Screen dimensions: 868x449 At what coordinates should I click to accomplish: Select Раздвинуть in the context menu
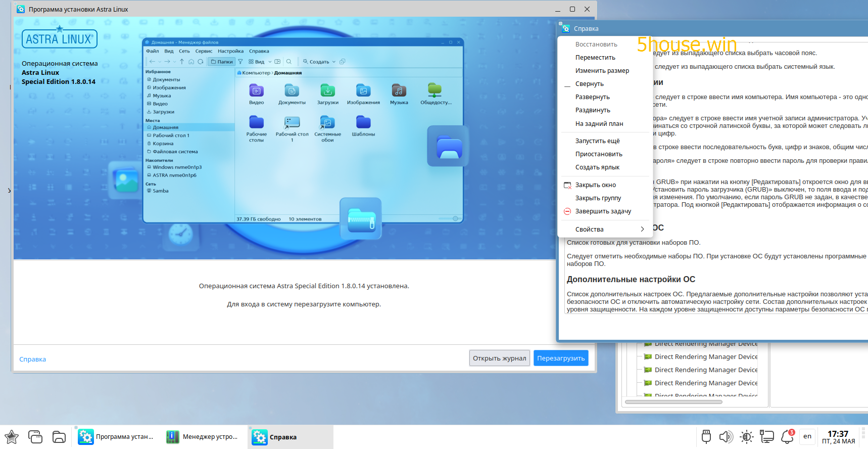tap(593, 110)
